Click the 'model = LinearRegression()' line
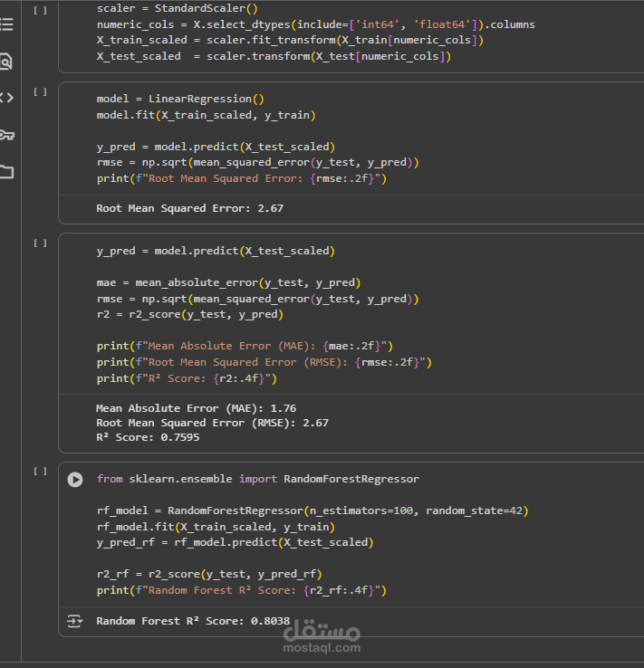The height and width of the screenshot is (668, 644). pyautogui.click(x=180, y=99)
